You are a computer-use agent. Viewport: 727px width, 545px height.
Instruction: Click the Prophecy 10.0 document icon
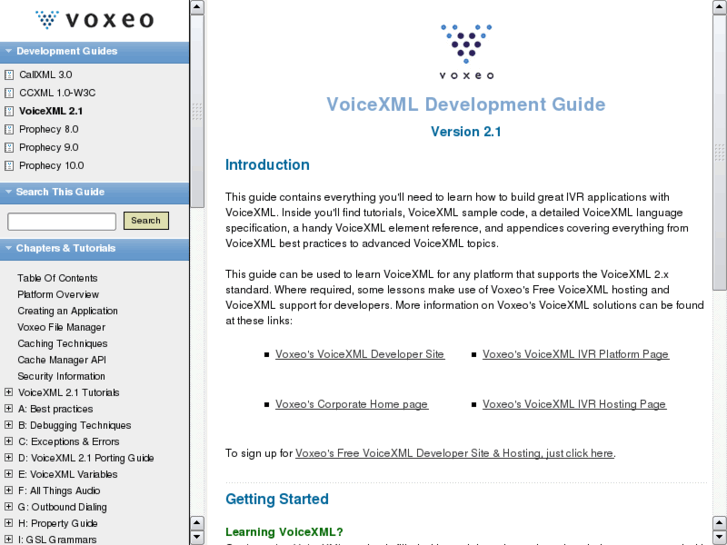(9, 166)
